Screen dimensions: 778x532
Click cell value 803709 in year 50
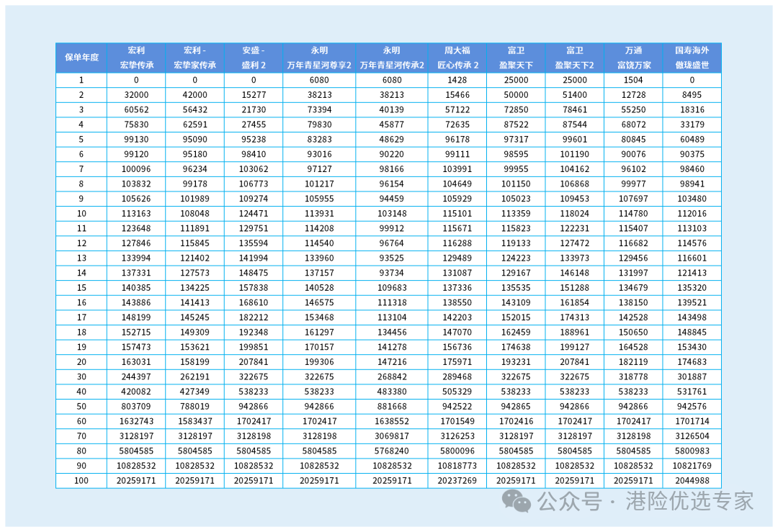click(136, 407)
